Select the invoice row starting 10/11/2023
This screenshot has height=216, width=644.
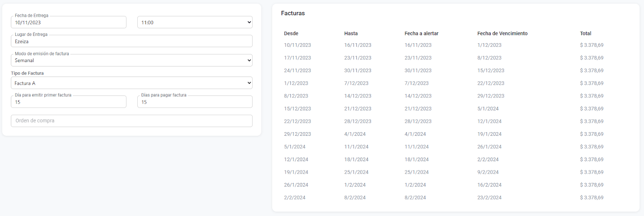coord(297,45)
